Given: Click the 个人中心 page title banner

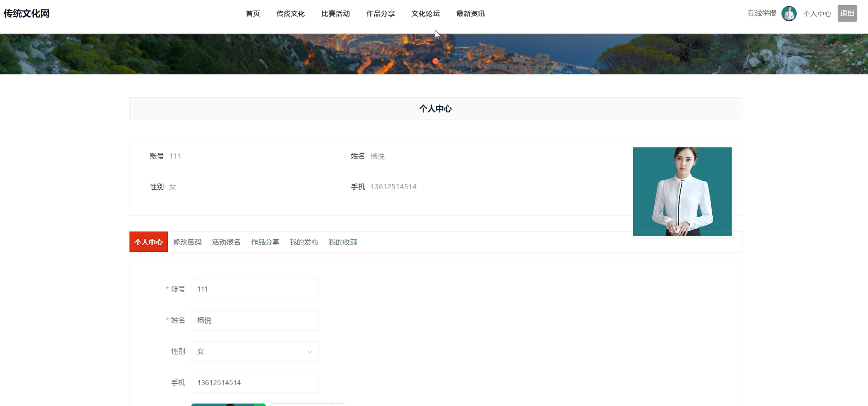Looking at the screenshot, I should pyautogui.click(x=435, y=108).
